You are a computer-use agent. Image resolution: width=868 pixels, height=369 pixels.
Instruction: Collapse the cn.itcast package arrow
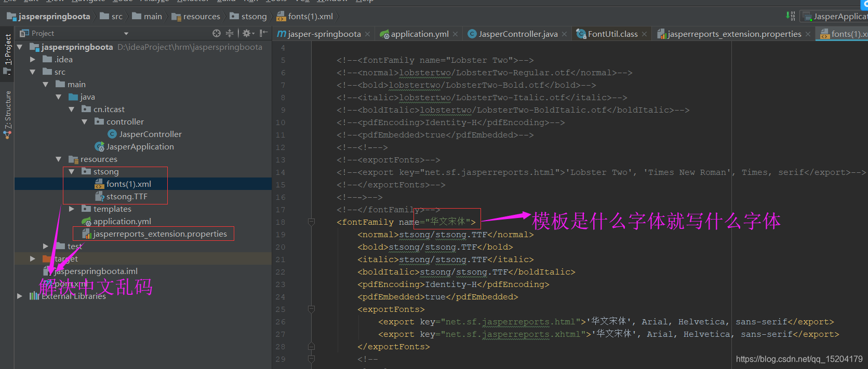coord(72,110)
